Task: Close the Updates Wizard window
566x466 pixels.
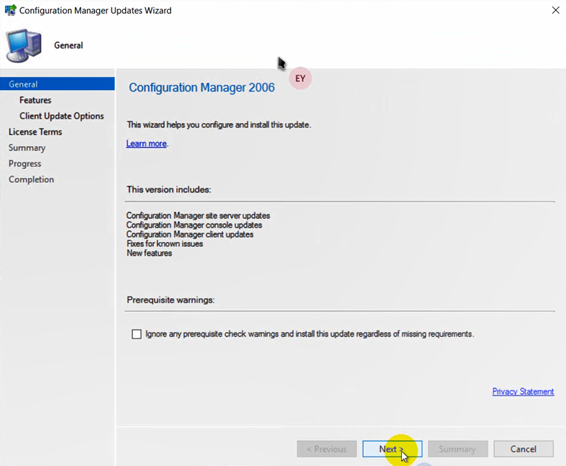Action: (556, 10)
